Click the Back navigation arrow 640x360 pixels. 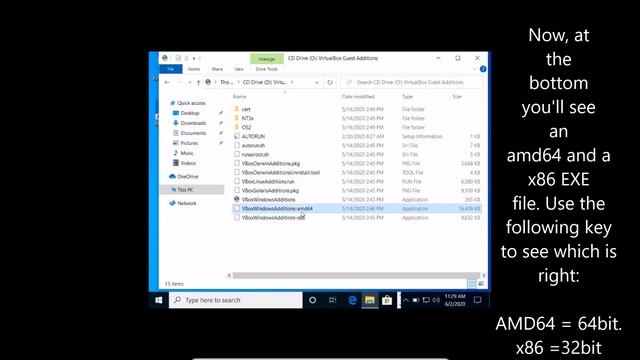tap(167, 82)
